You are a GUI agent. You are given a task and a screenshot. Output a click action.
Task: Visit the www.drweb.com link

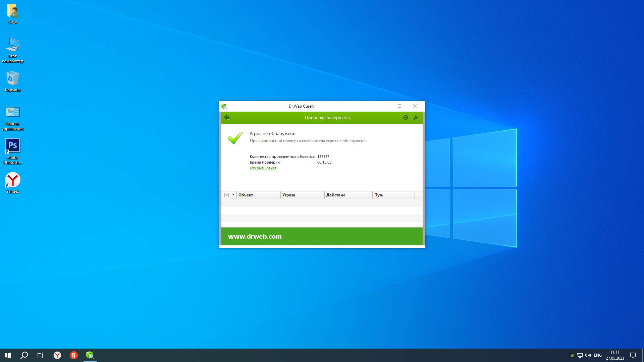[x=255, y=237]
